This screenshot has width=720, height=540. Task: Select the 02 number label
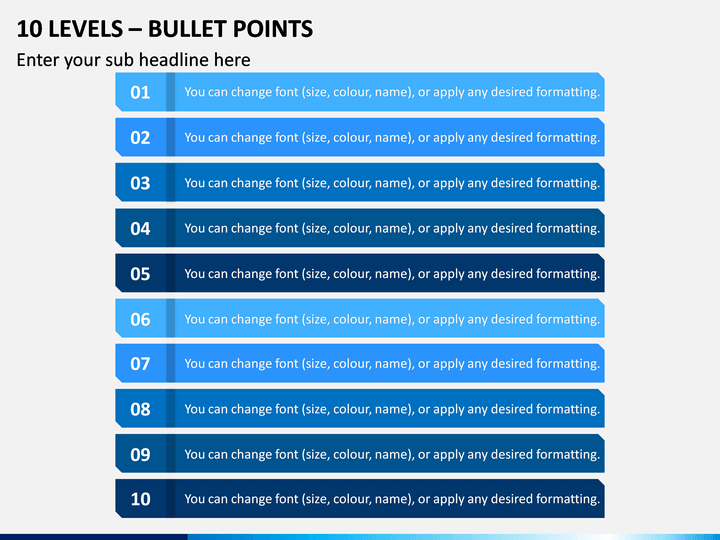coord(140,138)
